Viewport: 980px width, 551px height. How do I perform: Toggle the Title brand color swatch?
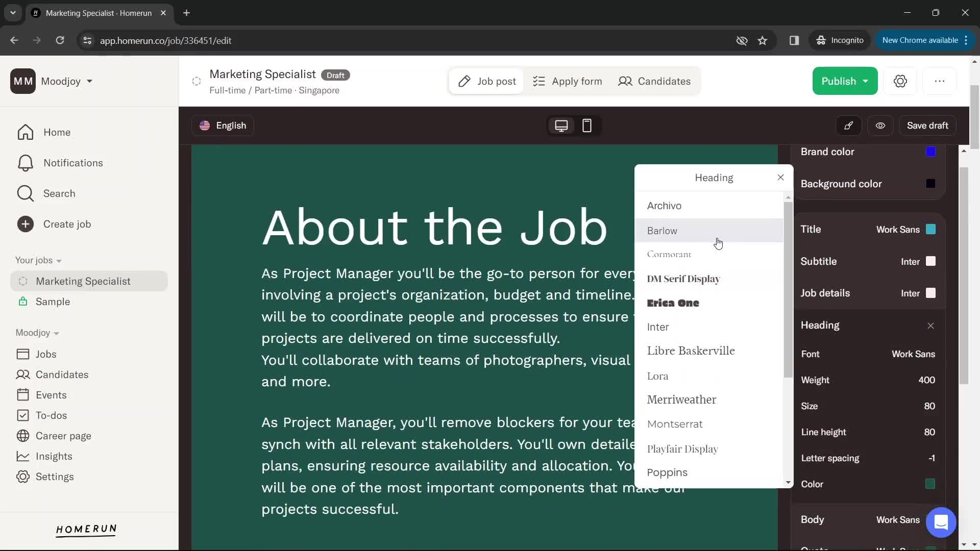pyautogui.click(x=931, y=229)
